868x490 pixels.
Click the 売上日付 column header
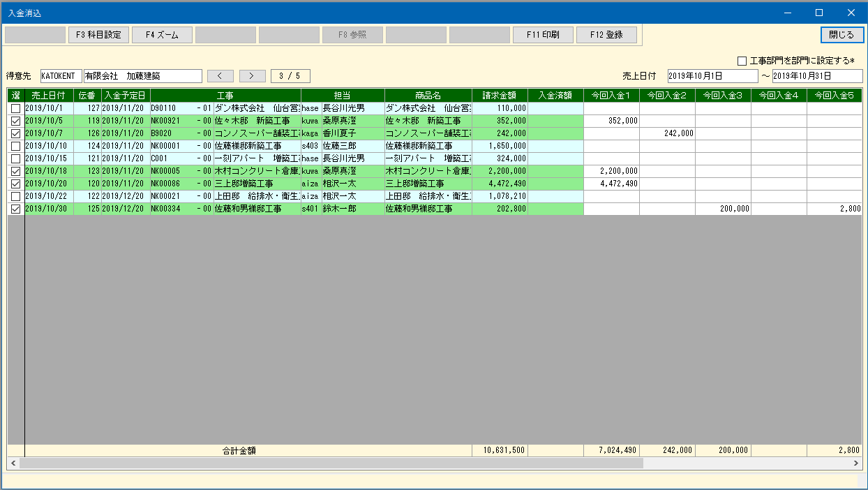tap(49, 96)
